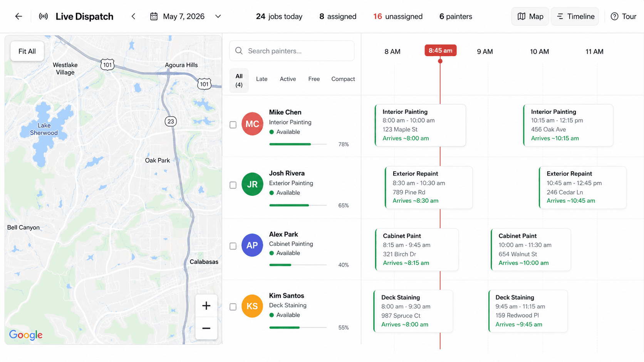644x362 pixels.
Task: Click the 6 painters stat
Action: (x=456, y=16)
